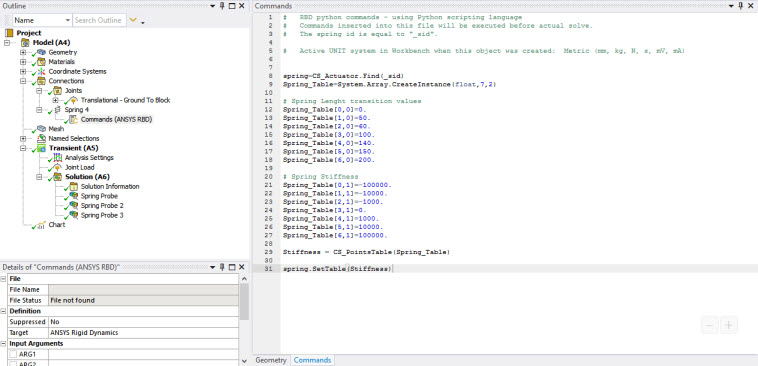The height and width of the screenshot is (366, 758).
Task: Select the Translational joint icon
Action: point(74,100)
